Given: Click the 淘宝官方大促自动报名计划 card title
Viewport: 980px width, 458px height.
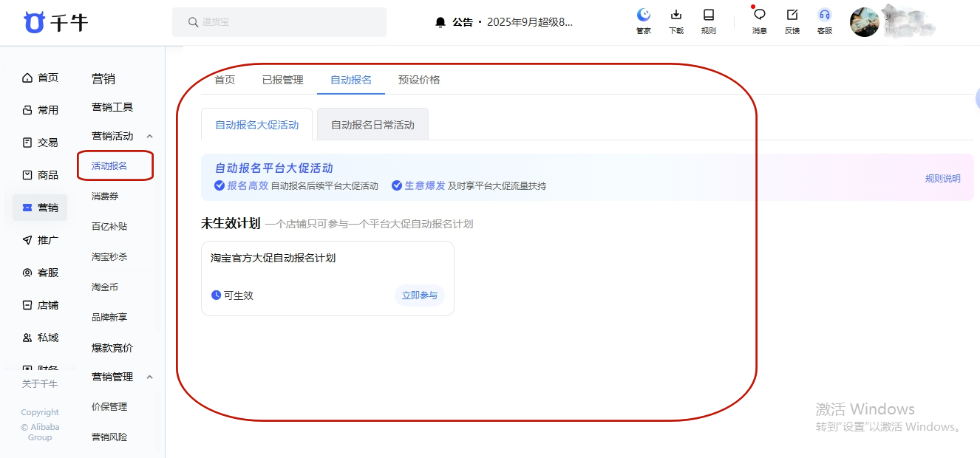Looking at the screenshot, I should (273, 258).
